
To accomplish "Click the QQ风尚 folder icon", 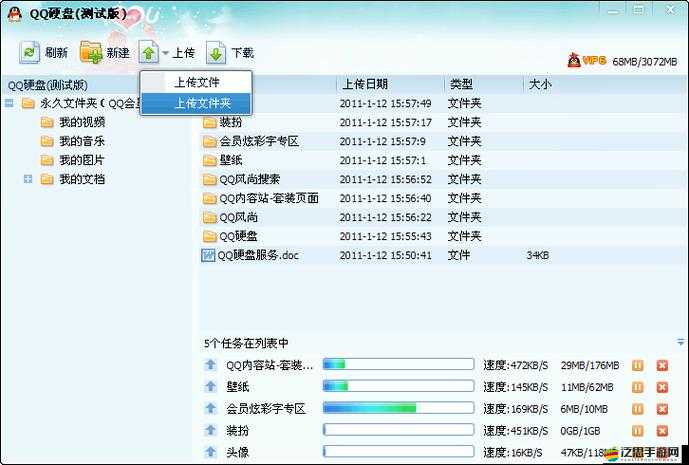I will 210,217.
